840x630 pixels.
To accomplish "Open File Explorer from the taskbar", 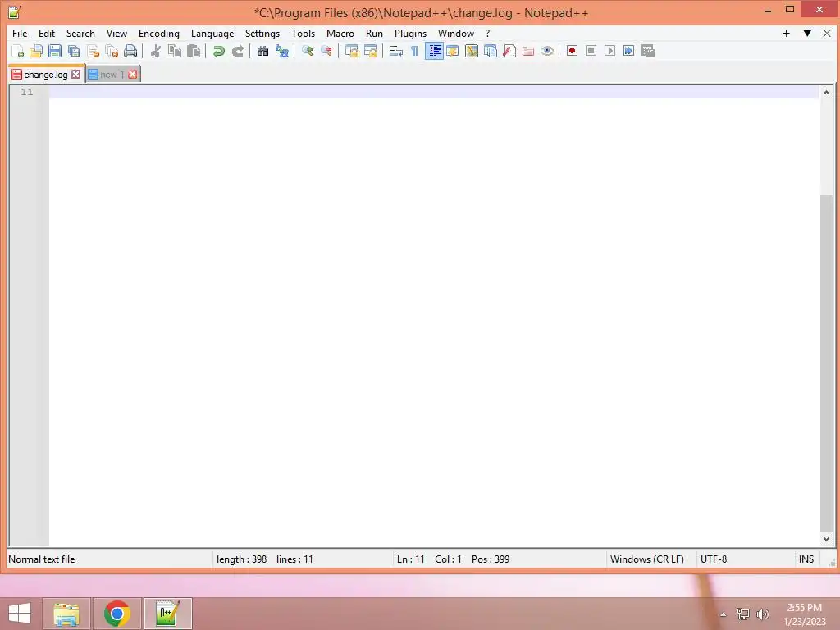I will click(66, 614).
